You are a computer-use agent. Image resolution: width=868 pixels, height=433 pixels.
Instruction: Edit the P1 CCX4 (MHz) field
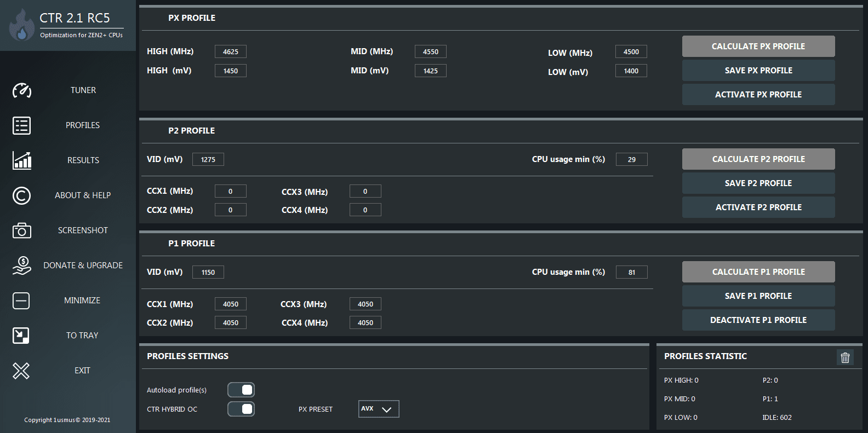click(x=366, y=322)
